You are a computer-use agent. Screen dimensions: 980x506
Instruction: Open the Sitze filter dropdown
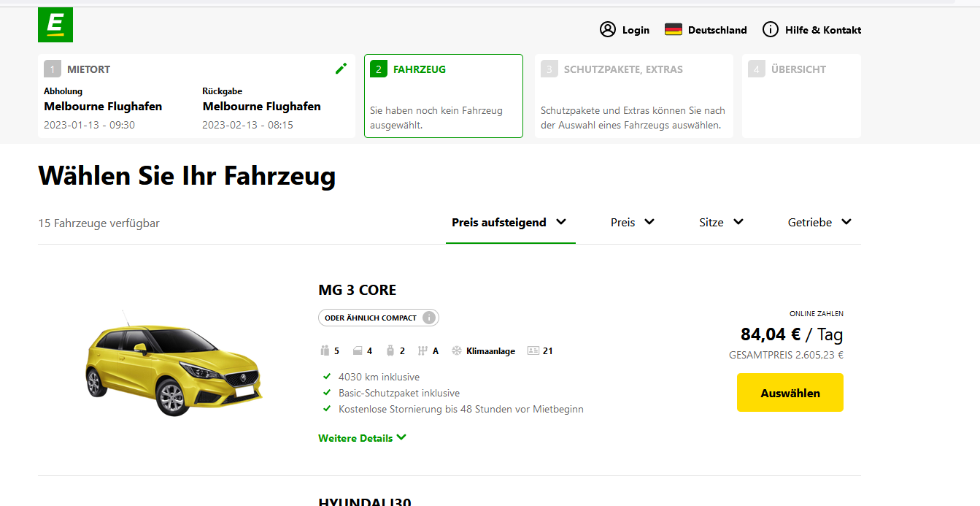[x=721, y=223]
